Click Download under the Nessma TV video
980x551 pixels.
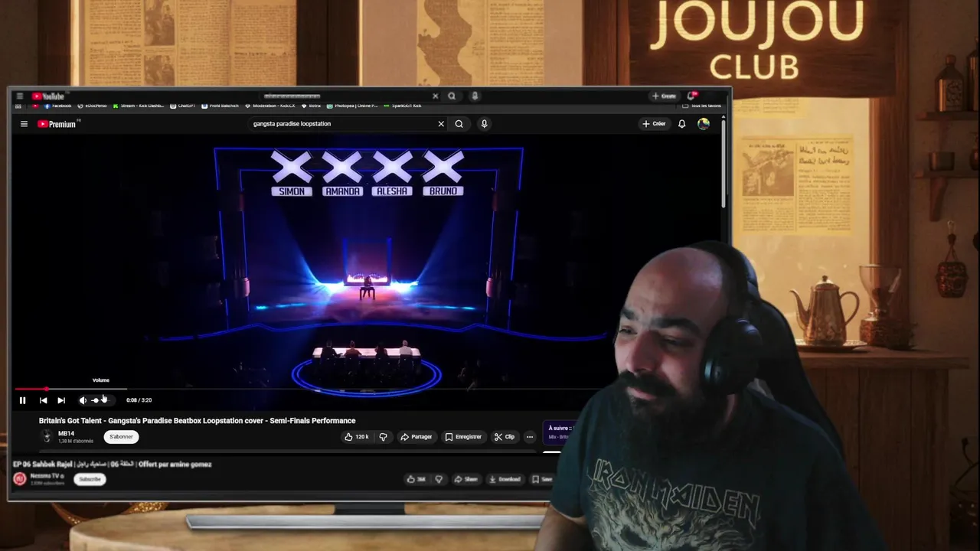[x=505, y=479]
